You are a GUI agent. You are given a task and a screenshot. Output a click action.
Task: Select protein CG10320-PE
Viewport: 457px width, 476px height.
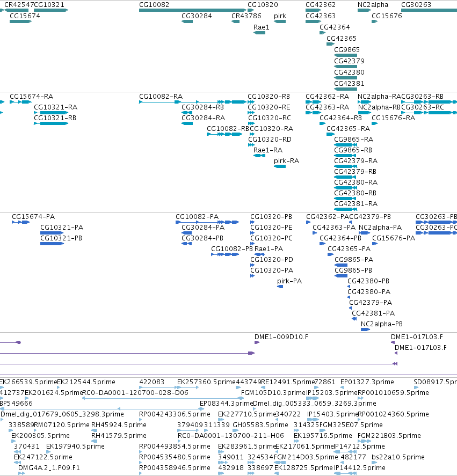(x=252, y=233)
